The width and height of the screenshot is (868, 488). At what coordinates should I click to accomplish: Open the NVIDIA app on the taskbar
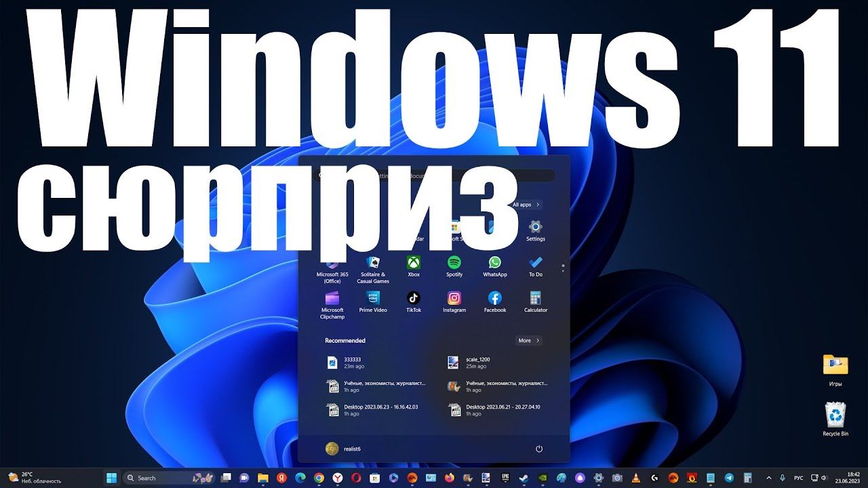[x=542, y=478]
